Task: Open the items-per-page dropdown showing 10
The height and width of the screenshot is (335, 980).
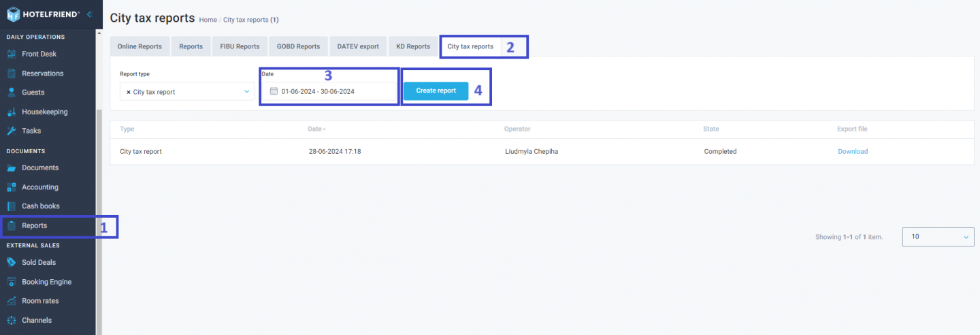Action: pos(938,236)
